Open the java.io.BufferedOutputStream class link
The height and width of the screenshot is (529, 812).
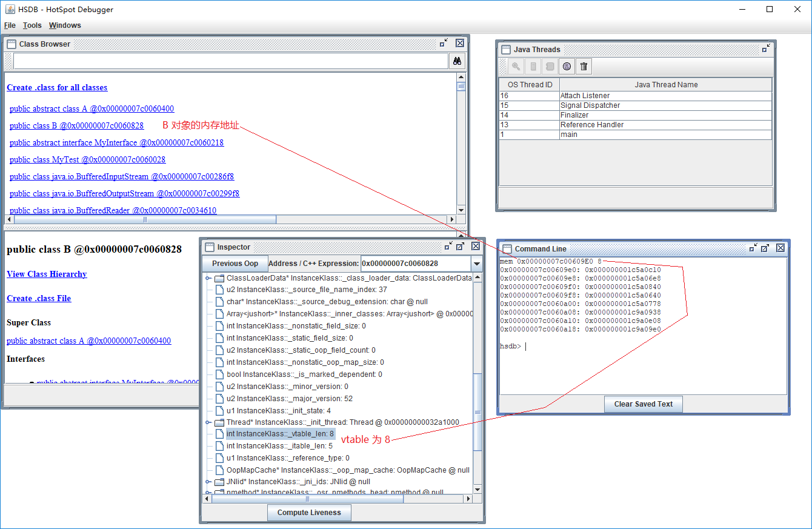click(x=124, y=194)
